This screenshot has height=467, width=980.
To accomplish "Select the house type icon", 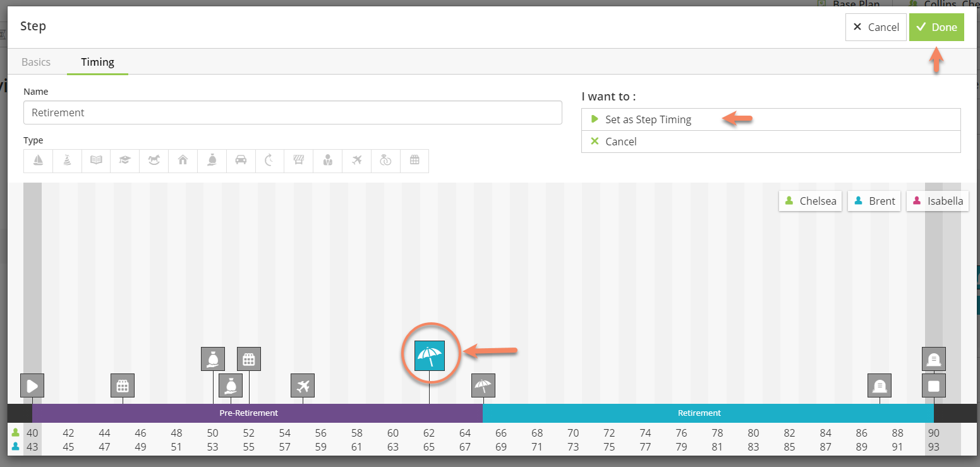I will [x=183, y=161].
